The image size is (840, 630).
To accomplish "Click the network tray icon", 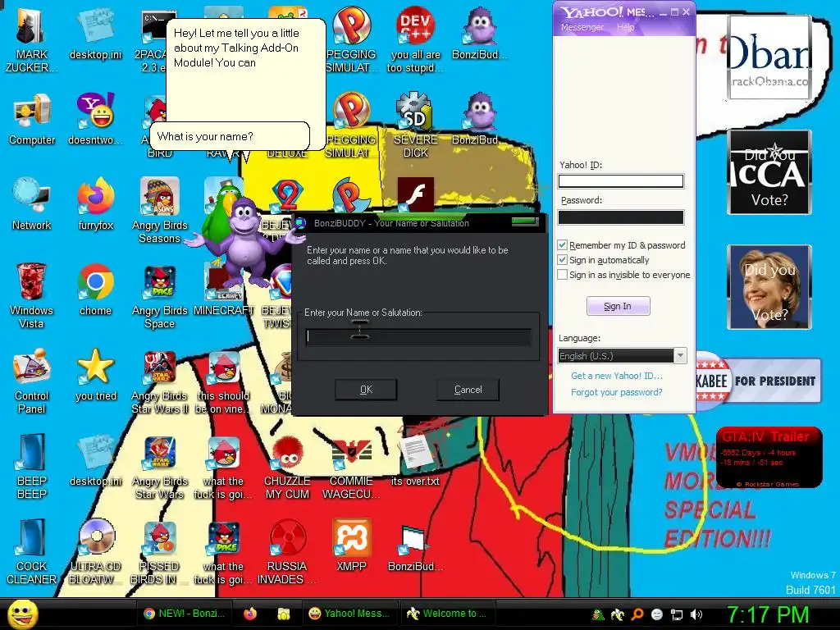I will [677, 614].
